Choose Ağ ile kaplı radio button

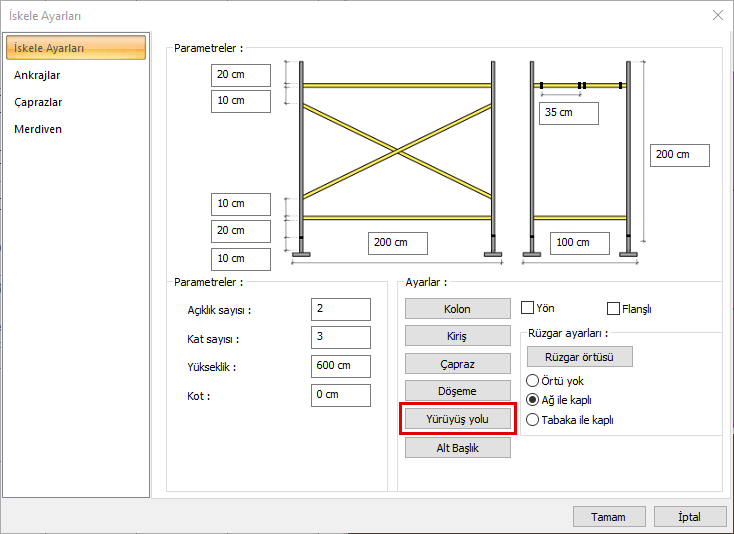point(532,400)
